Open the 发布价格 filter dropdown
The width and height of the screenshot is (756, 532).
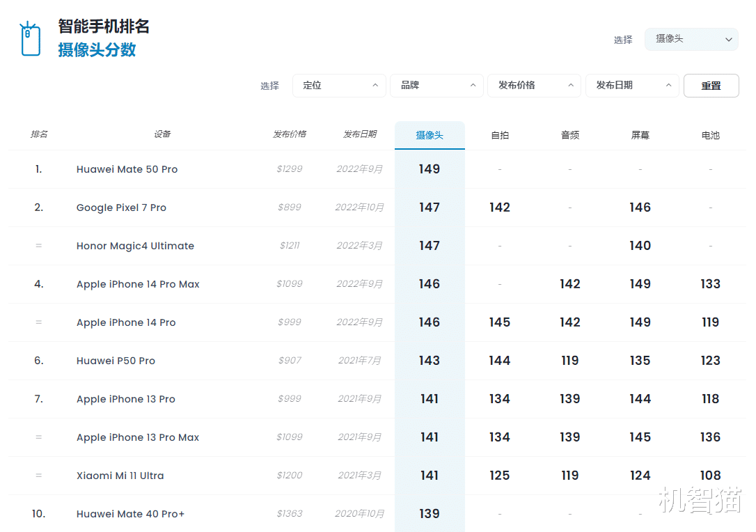click(x=534, y=86)
